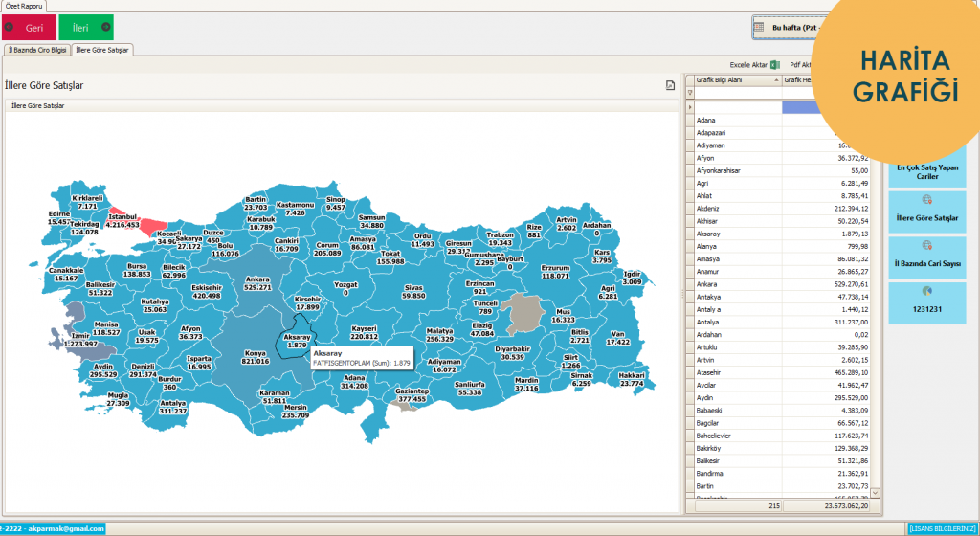Open İllere Göre Satışlar side tile
Screen dimensions: 980x536
click(x=927, y=212)
